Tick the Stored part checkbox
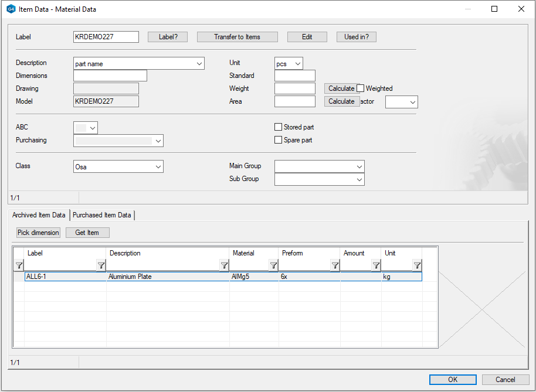This screenshot has height=392, width=536. coord(279,127)
